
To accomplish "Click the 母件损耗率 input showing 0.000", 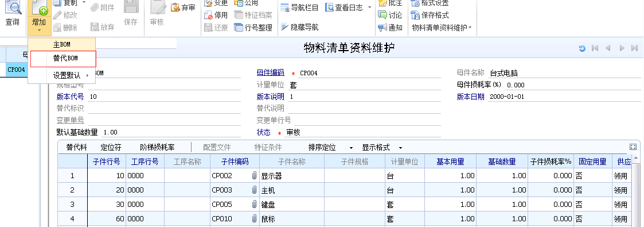I will 572,85.
